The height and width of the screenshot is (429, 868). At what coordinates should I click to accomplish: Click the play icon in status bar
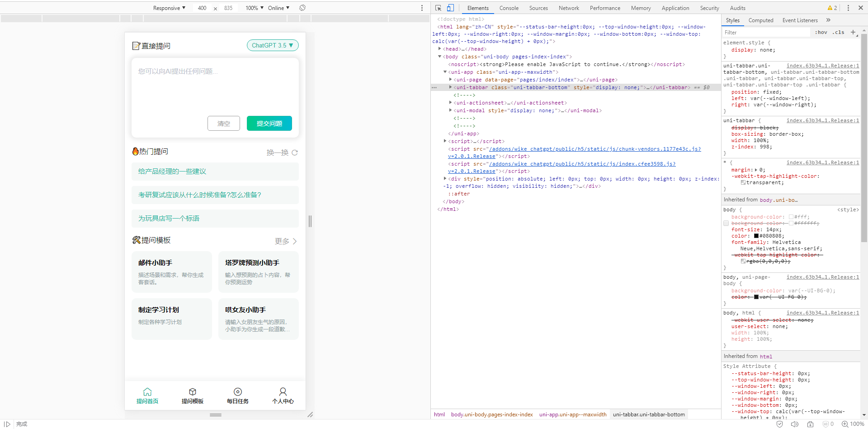tap(7, 424)
